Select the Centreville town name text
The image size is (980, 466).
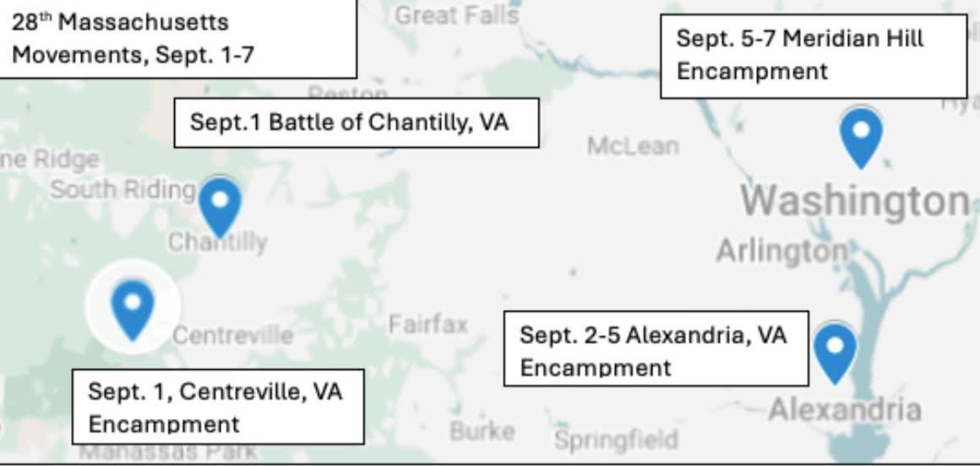click(232, 335)
